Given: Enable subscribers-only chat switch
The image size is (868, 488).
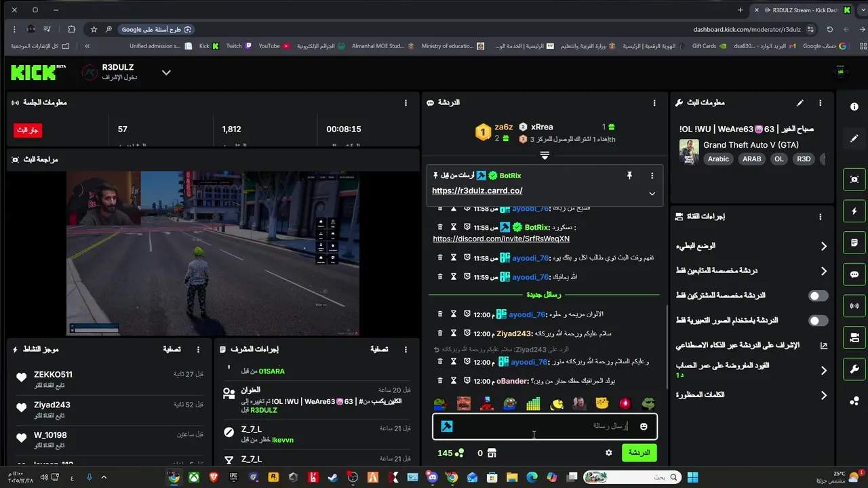Looking at the screenshot, I should tap(818, 296).
